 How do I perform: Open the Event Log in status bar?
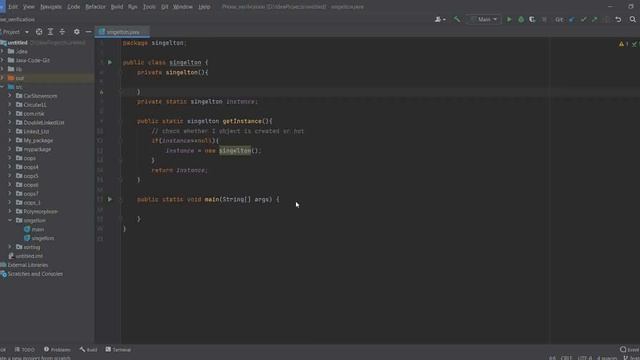pyautogui.click(x=629, y=349)
